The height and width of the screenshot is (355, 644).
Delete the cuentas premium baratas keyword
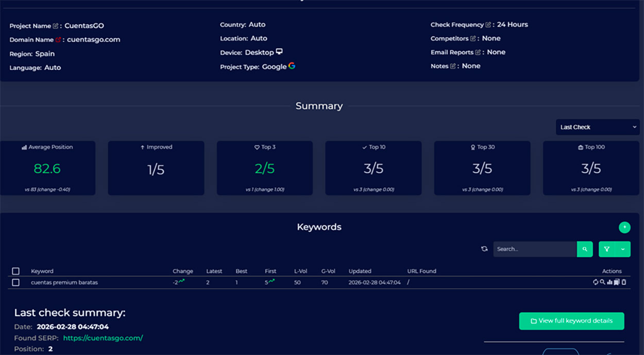[624, 282]
